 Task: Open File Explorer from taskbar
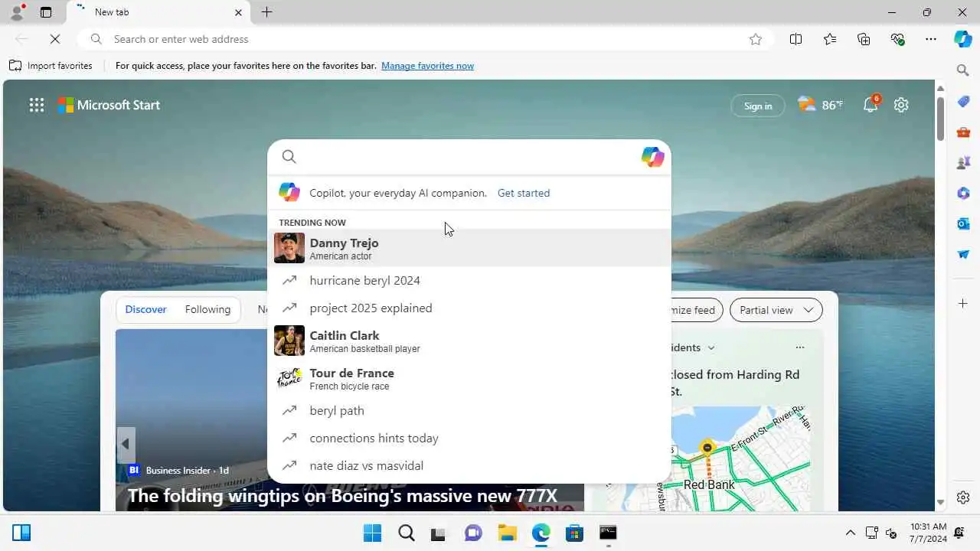507,533
